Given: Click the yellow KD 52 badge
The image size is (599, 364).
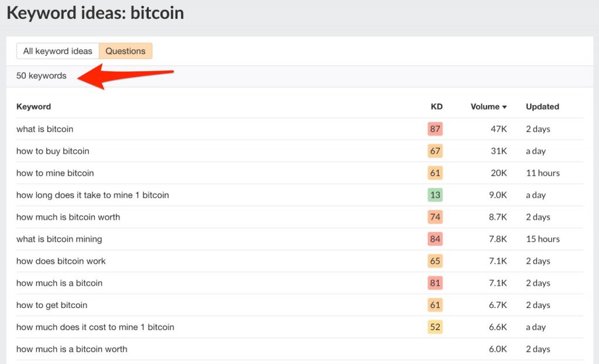Looking at the screenshot, I should click(x=435, y=327).
